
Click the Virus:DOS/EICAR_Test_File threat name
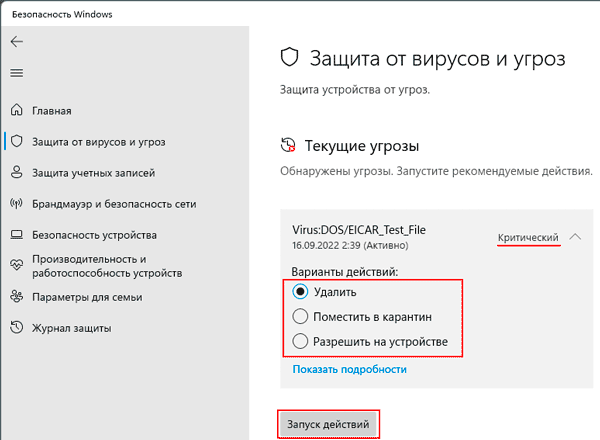point(359,230)
